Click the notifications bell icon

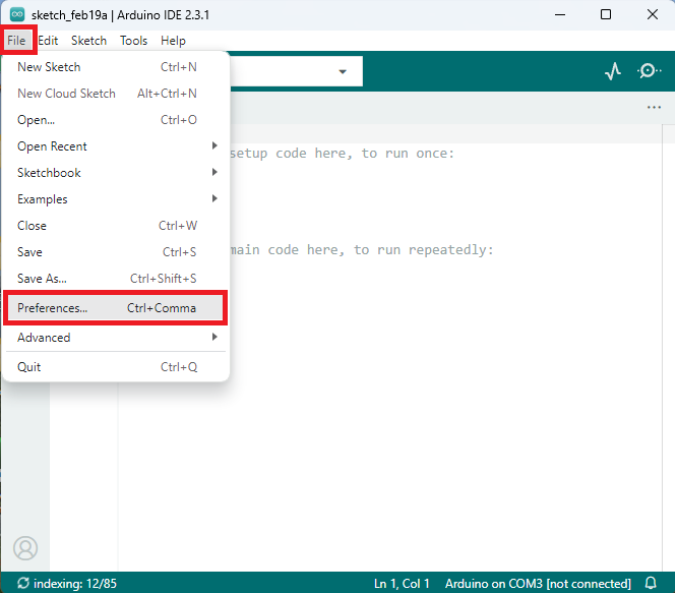[x=651, y=583]
